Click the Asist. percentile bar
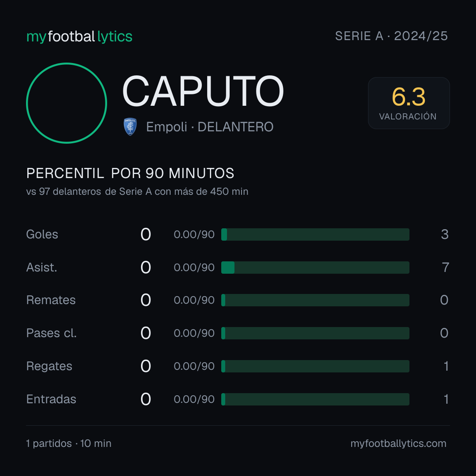Image resolution: width=476 pixels, height=476 pixels. pyautogui.click(x=315, y=268)
